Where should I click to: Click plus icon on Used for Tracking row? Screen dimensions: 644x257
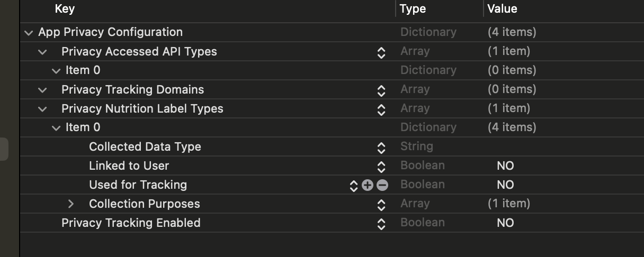(x=368, y=185)
